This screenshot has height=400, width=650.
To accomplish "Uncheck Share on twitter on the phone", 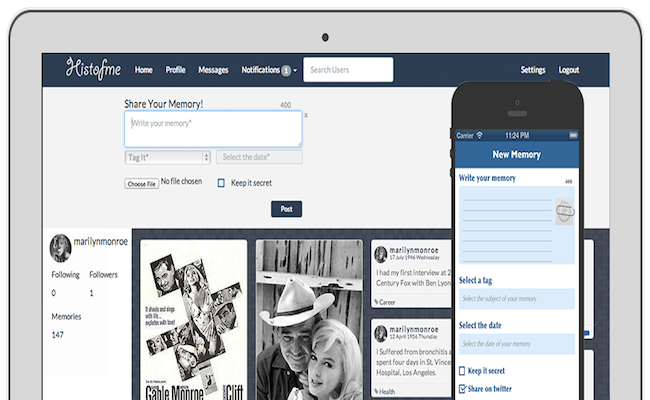I will 463,388.
